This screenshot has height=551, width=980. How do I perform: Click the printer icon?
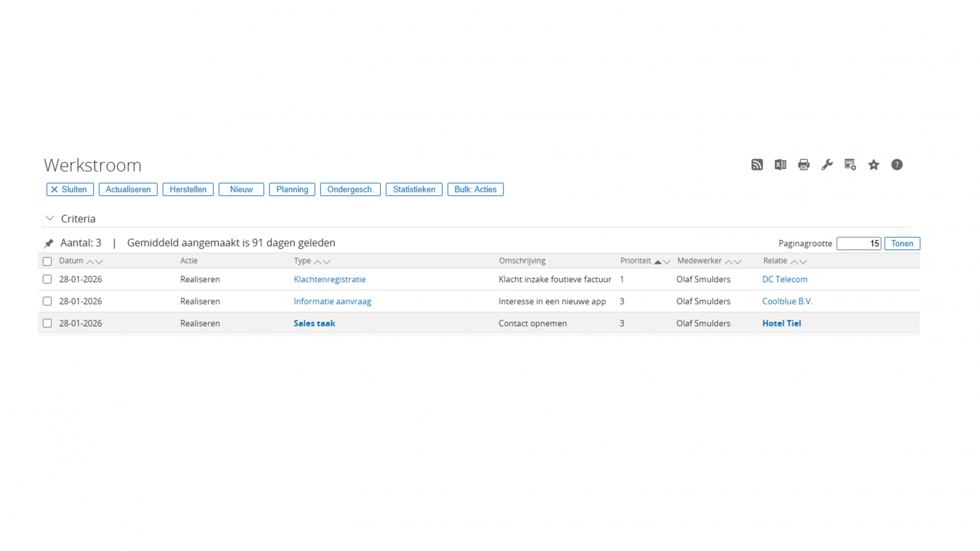(x=803, y=165)
